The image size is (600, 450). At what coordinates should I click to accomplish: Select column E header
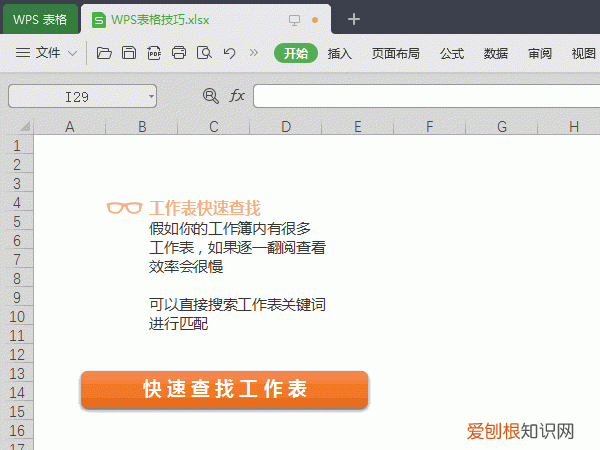point(358,127)
